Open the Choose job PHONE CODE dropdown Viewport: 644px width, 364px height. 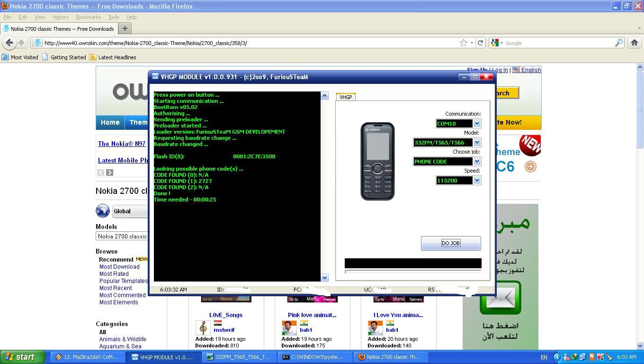[x=477, y=161]
